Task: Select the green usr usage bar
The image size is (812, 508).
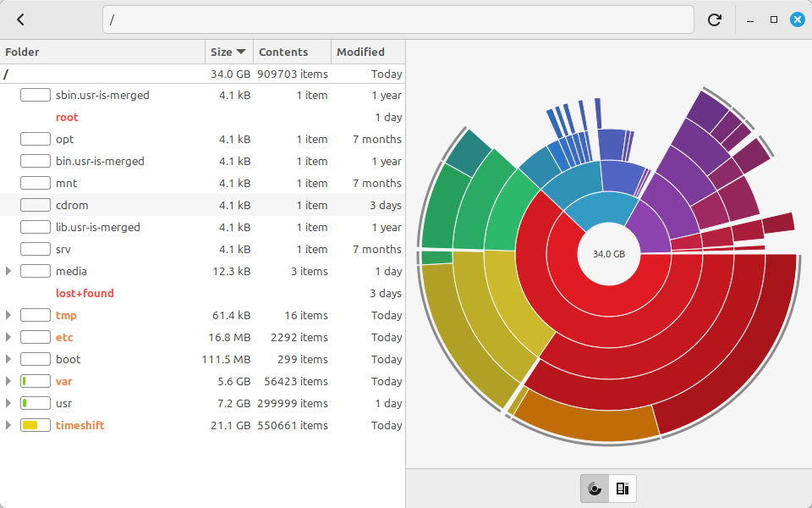Action: [x=36, y=403]
